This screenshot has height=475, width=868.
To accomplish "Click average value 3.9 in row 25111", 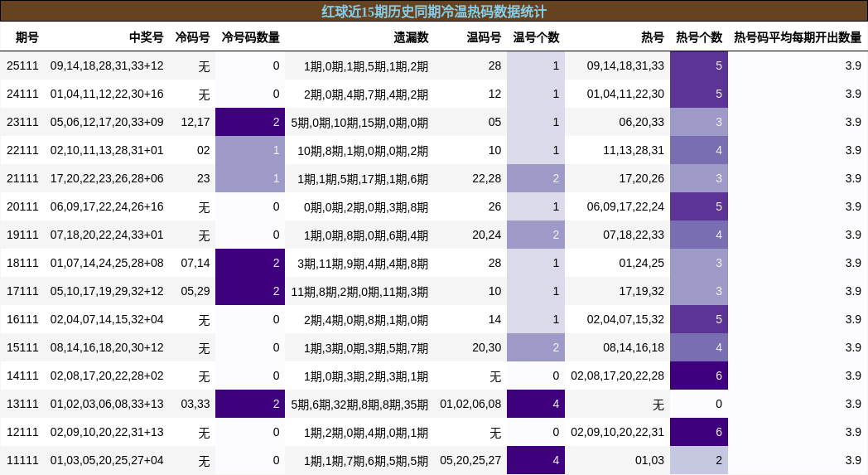I will click(x=853, y=65).
